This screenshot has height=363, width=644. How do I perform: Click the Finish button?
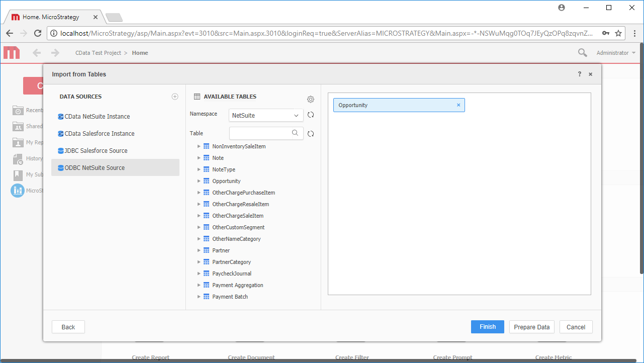coord(487,326)
